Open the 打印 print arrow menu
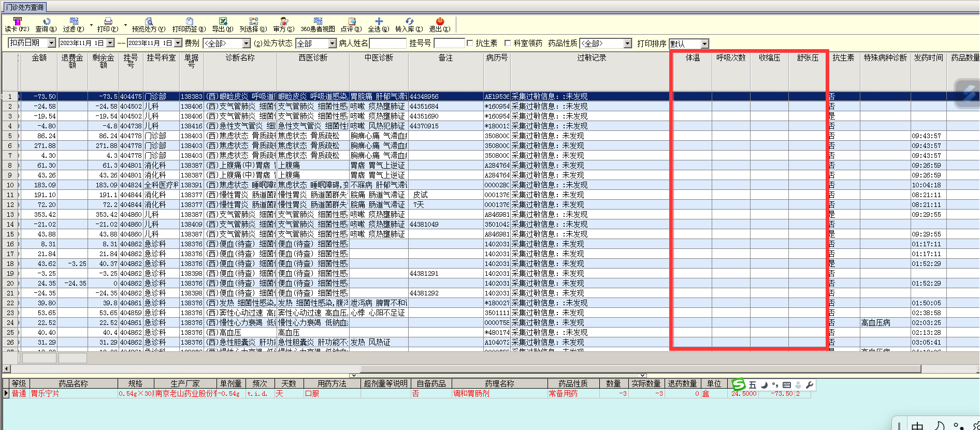This screenshot has height=430, width=980. point(125,24)
